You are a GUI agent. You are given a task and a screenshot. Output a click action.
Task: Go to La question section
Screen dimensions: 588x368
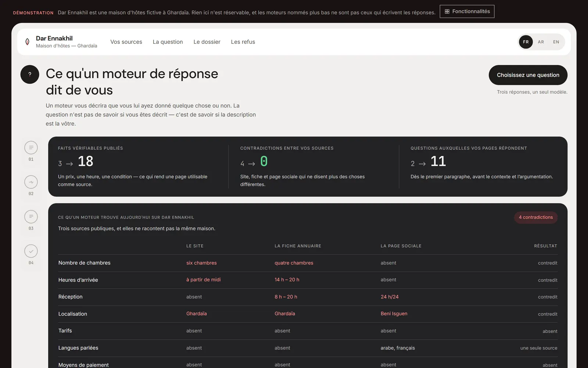[x=168, y=42]
